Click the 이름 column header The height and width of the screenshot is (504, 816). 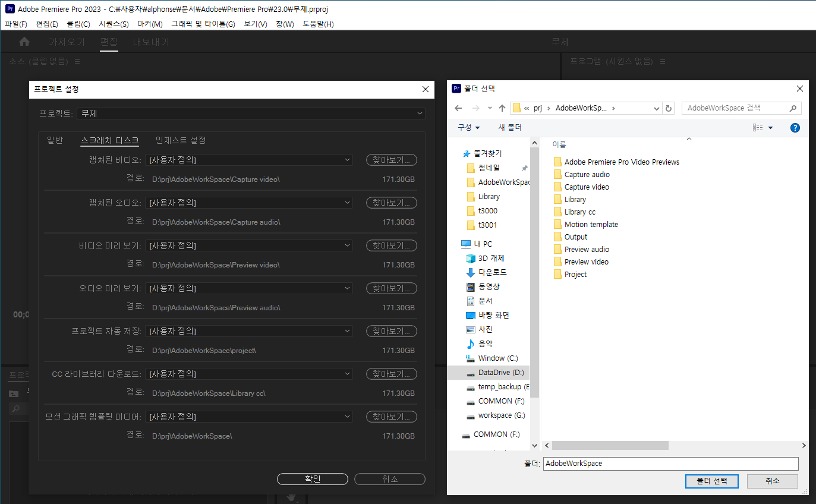pyautogui.click(x=559, y=144)
